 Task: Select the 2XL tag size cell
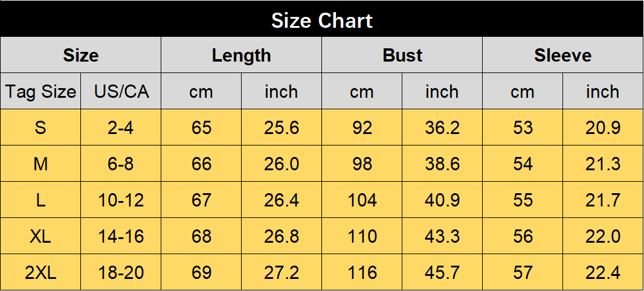point(40,272)
